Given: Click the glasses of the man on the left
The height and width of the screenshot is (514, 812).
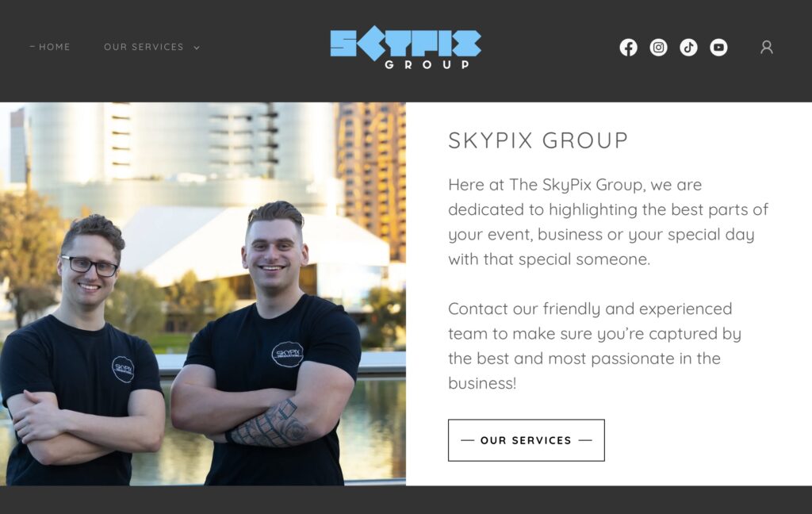Looking at the screenshot, I should [x=90, y=266].
